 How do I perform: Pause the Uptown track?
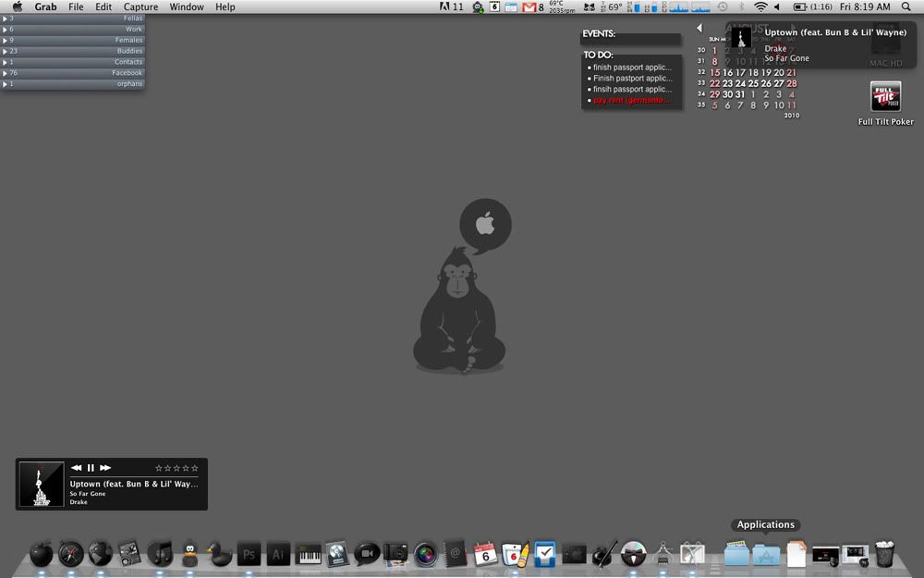coord(91,468)
